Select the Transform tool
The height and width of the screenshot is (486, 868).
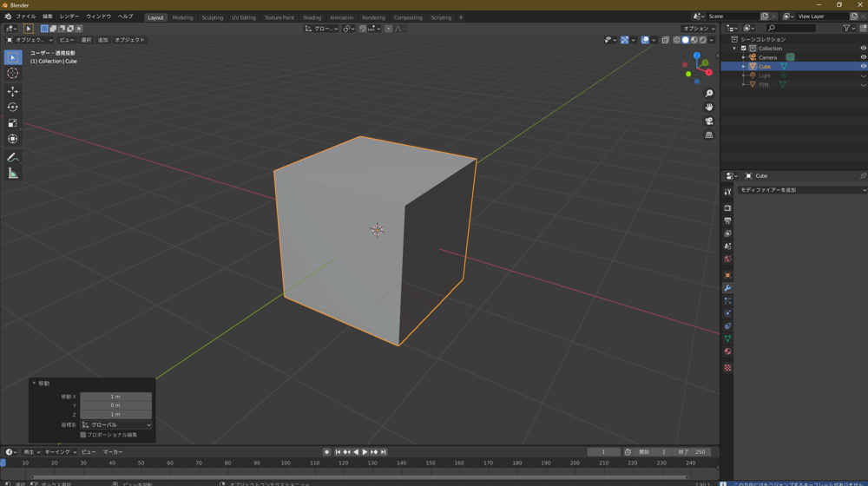click(x=13, y=139)
